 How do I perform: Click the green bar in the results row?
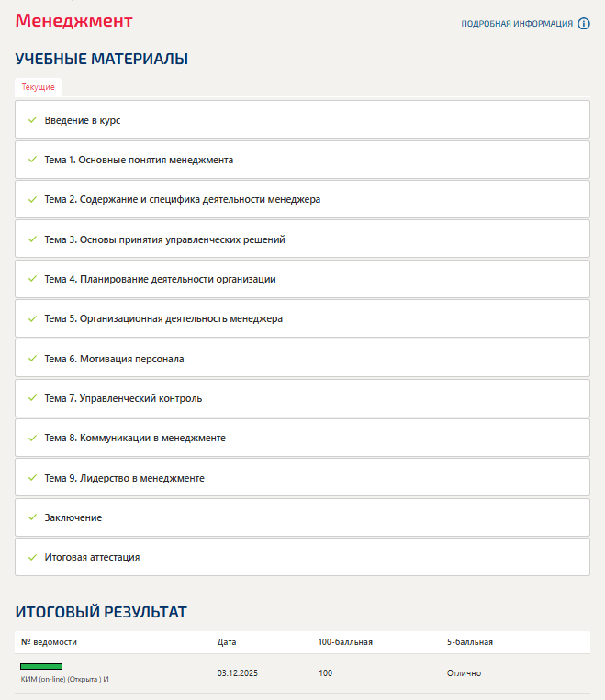point(41,666)
